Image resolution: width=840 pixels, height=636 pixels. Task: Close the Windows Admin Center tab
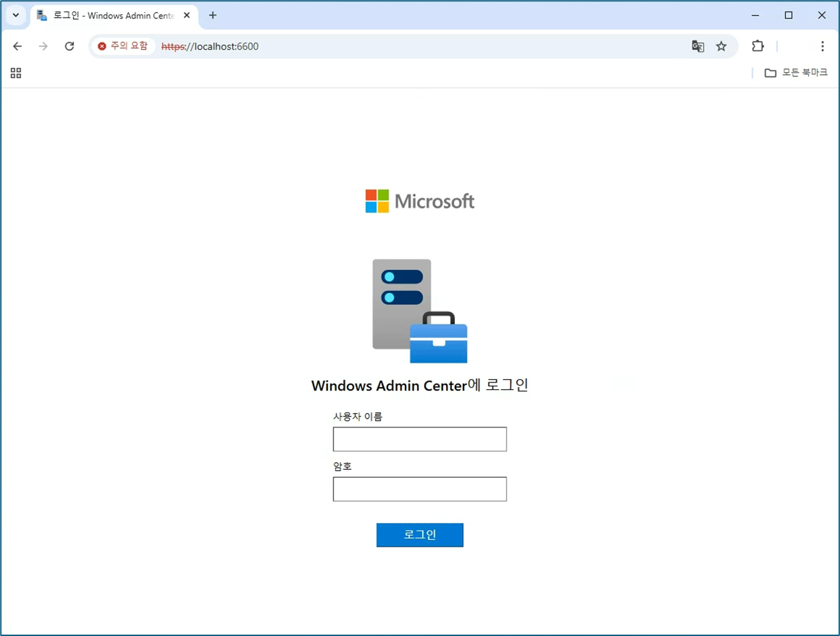tap(187, 15)
